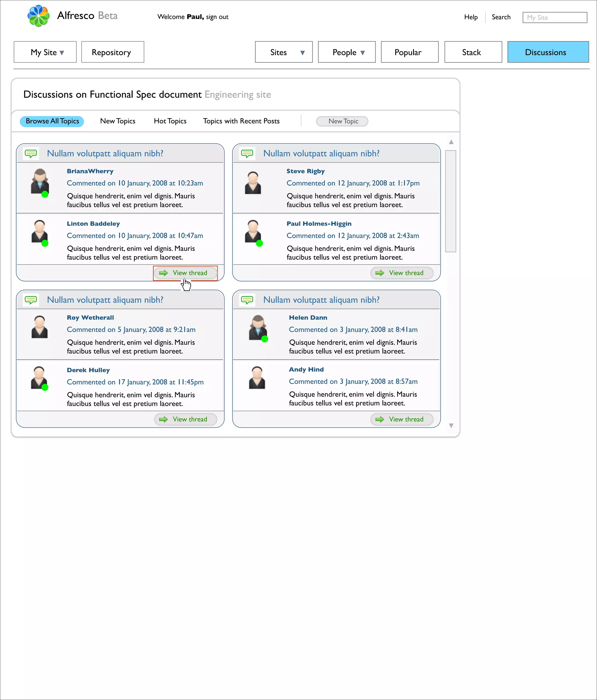597x700 pixels.
Task: Click the Search label link
Action: pyautogui.click(x=501, y=17)
